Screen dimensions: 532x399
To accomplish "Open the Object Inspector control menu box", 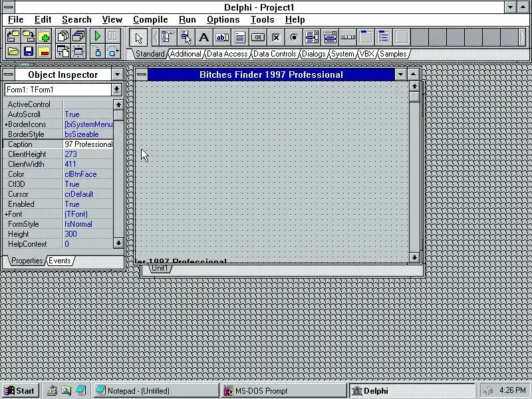I will (x=9, y=74).
